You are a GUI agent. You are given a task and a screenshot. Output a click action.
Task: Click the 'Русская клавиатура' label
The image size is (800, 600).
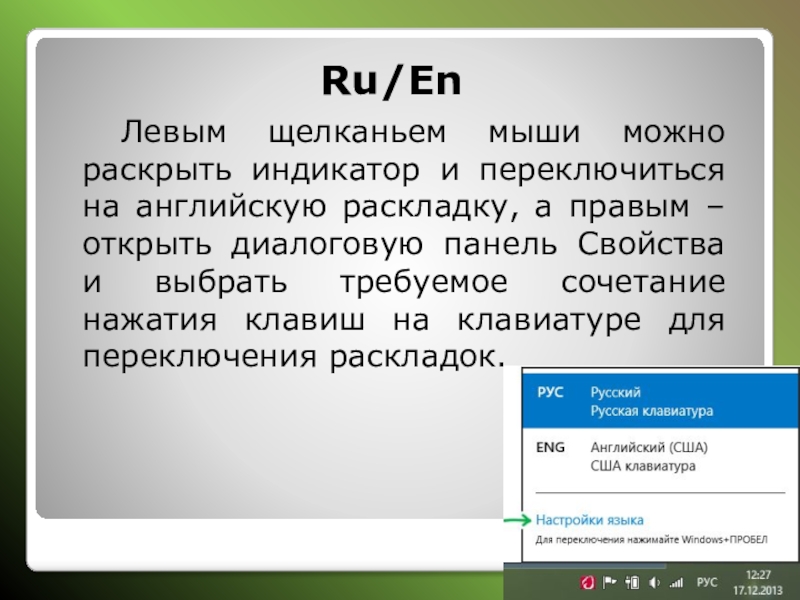[652, 411]
